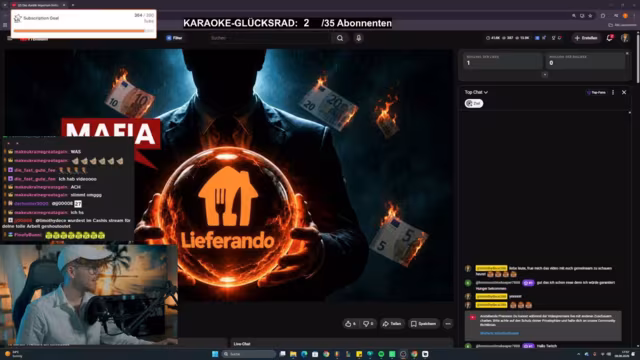
Task: Open the video's three-dot more actions
Action: pyautogui.click(x=448, y=324)
